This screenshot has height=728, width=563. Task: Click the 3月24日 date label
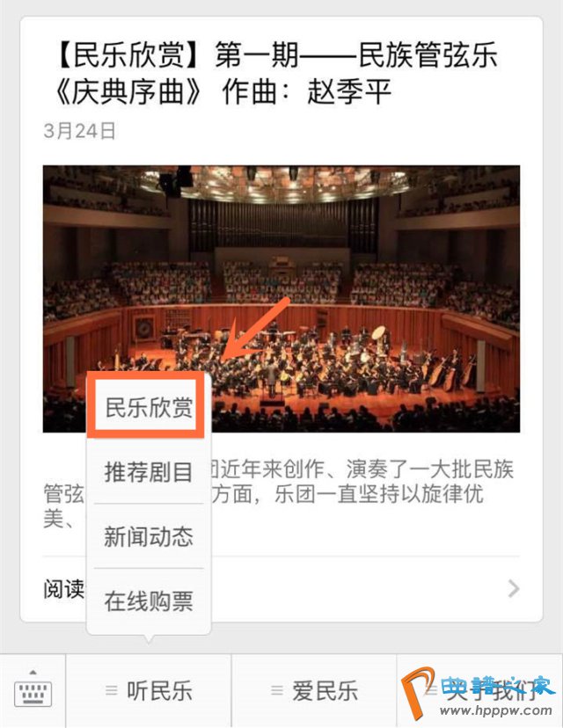point(79,131)
